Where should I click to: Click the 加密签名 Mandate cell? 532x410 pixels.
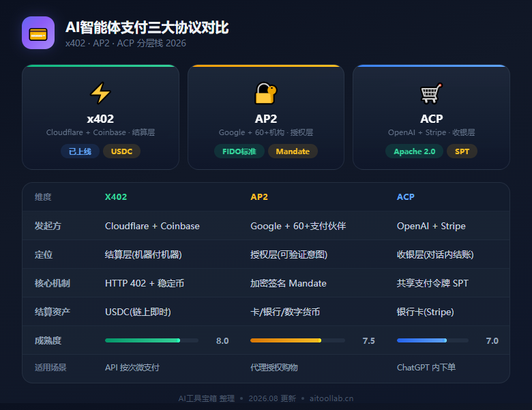click(289, 283)
